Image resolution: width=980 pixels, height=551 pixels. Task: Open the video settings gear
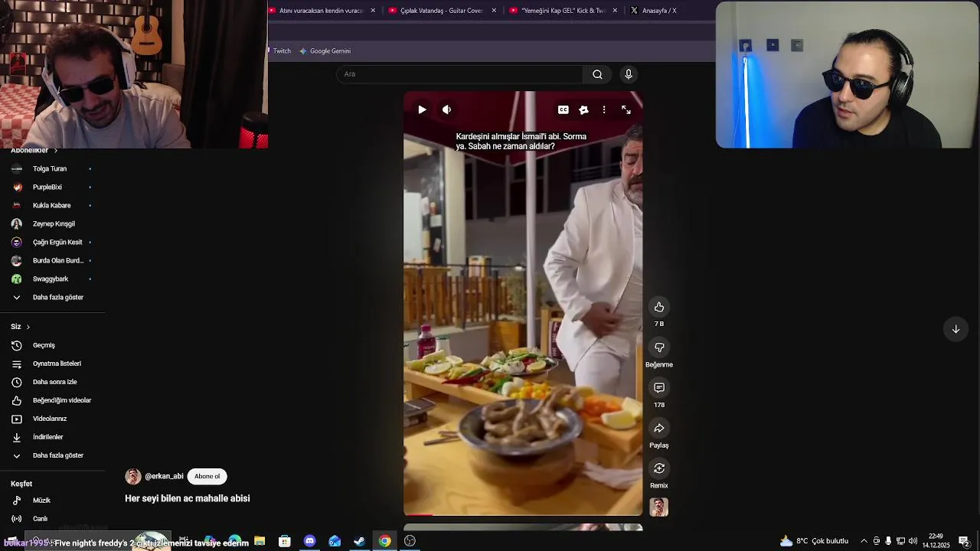pyautogui.click(x=583, y=109)
